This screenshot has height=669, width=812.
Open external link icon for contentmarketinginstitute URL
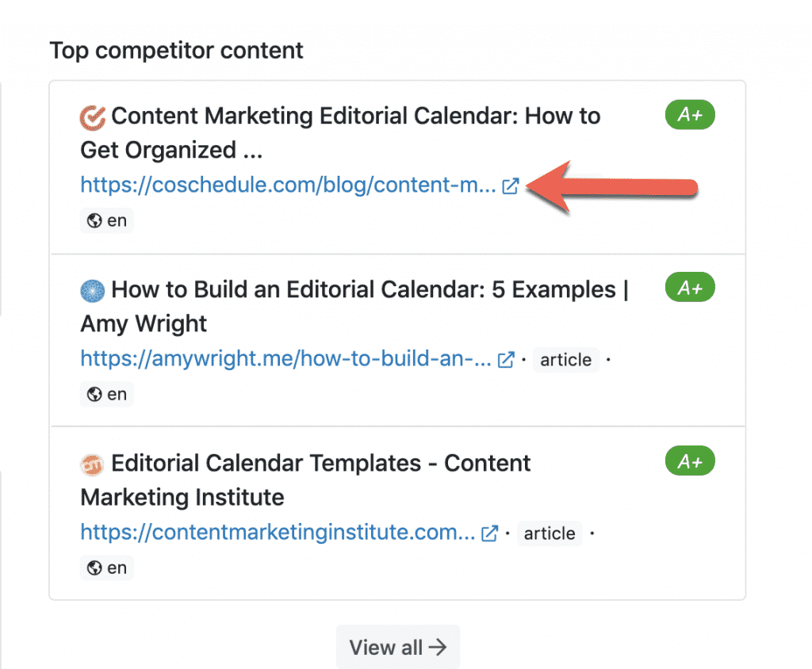point(490,533)
